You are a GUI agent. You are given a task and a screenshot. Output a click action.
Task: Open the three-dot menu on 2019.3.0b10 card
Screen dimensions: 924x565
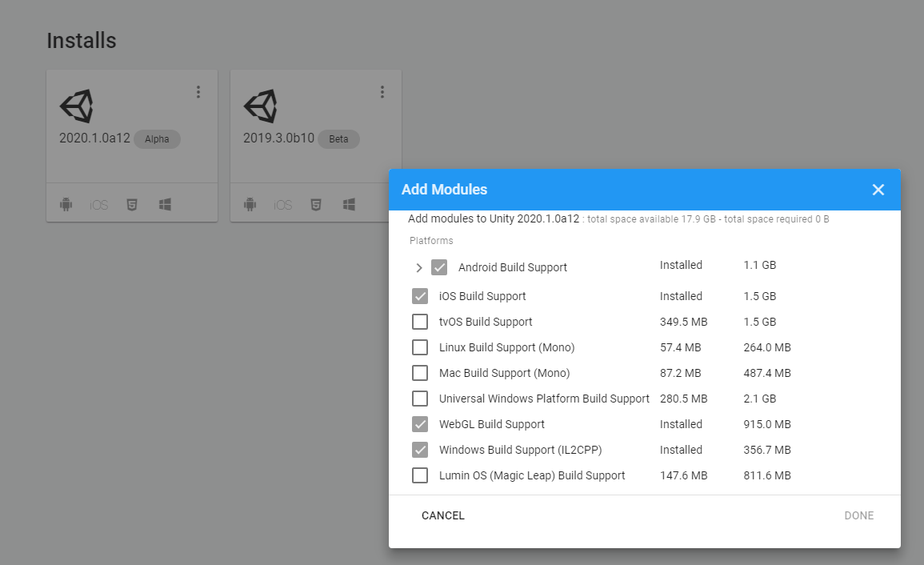(382, 92)
